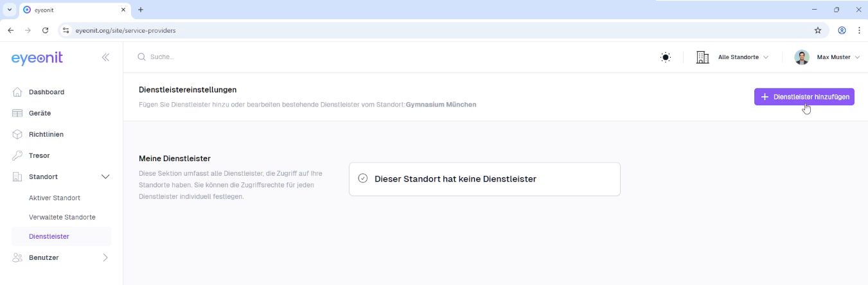Open a new browser tab
This screenshot has width=868, height=285.
point(141,10)
